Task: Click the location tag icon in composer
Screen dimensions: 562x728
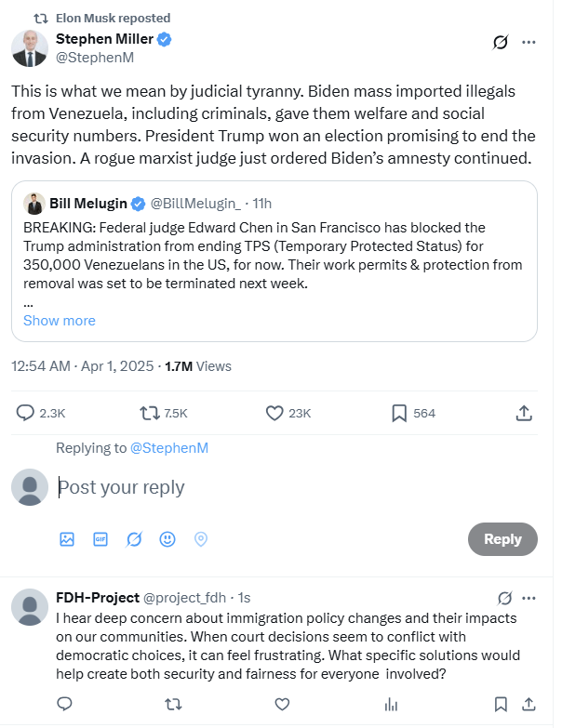Action: [200, 539]
